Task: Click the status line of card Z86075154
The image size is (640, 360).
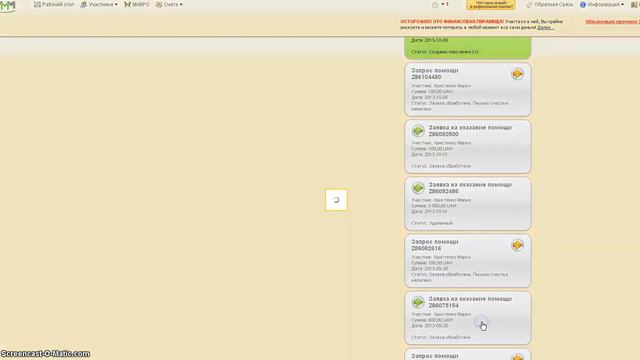Action: click(x=441, y=338)
